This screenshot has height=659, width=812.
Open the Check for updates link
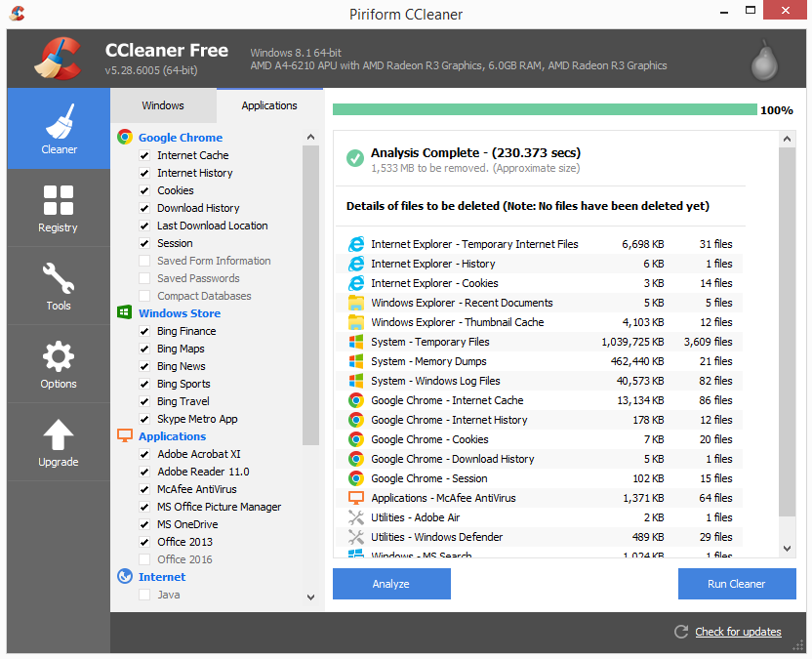click(x=738, y=632)
